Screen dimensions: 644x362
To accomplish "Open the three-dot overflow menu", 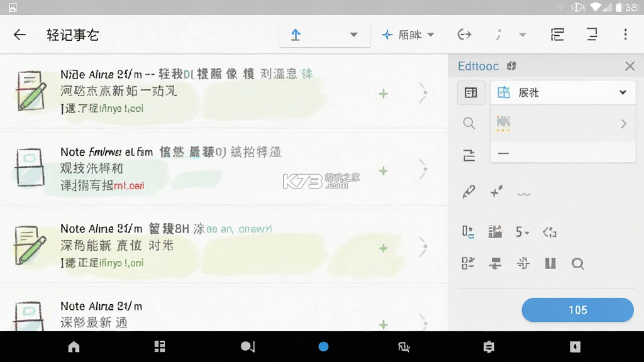I will (626, 35).
